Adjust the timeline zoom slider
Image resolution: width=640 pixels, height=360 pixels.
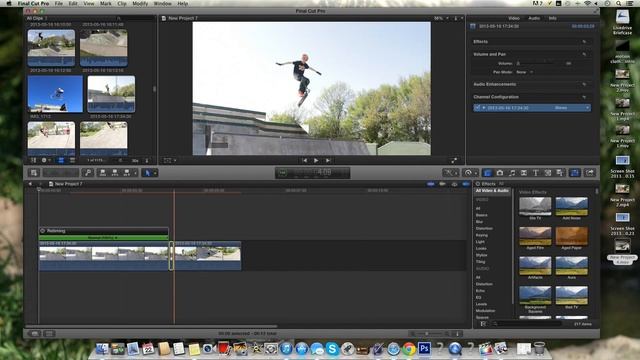(430, 334)
